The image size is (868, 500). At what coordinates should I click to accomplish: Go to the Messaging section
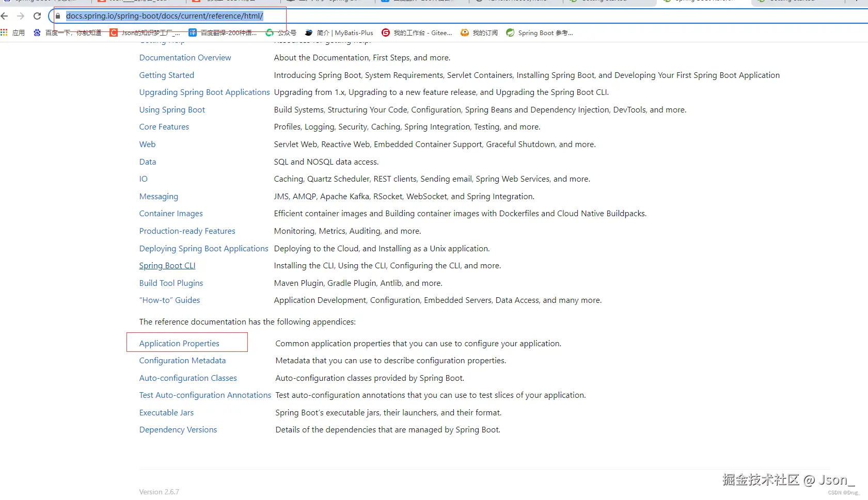click(x=159, y=197)
